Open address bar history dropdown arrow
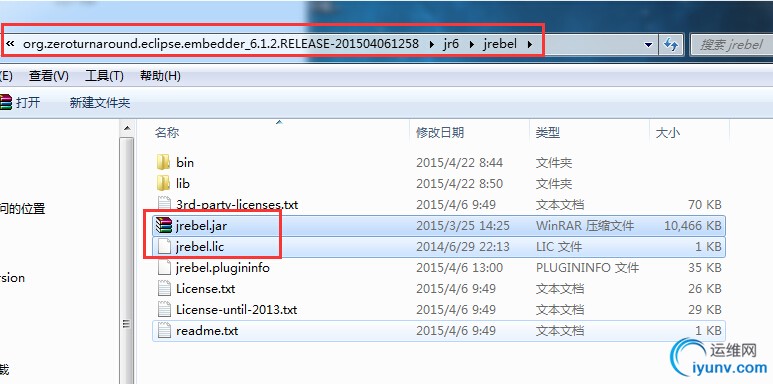 click(x=649, y=45)
